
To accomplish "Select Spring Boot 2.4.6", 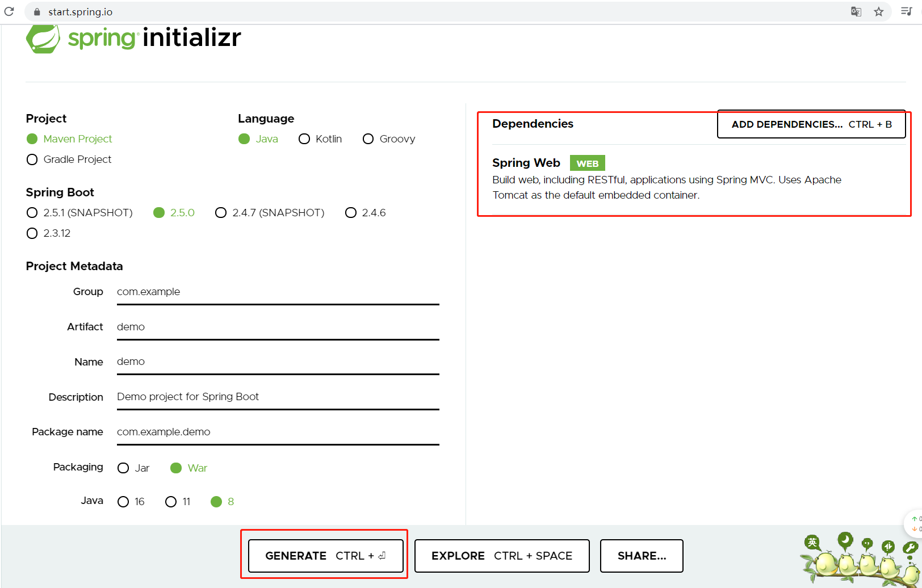I will 366,213.
